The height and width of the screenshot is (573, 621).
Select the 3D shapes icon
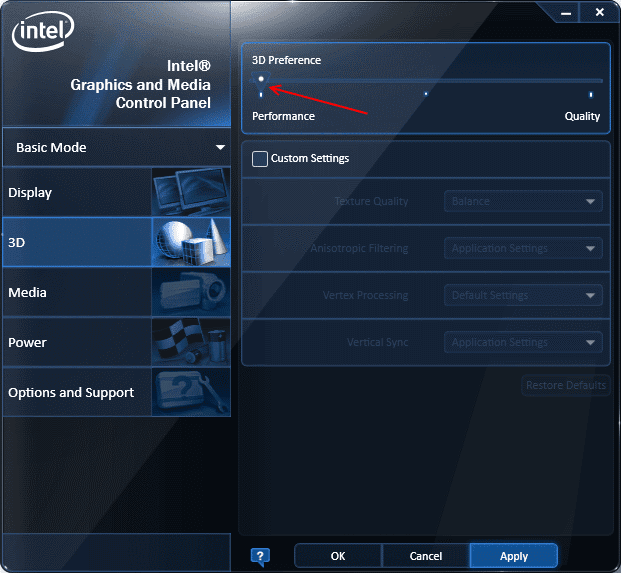[191, 242]
